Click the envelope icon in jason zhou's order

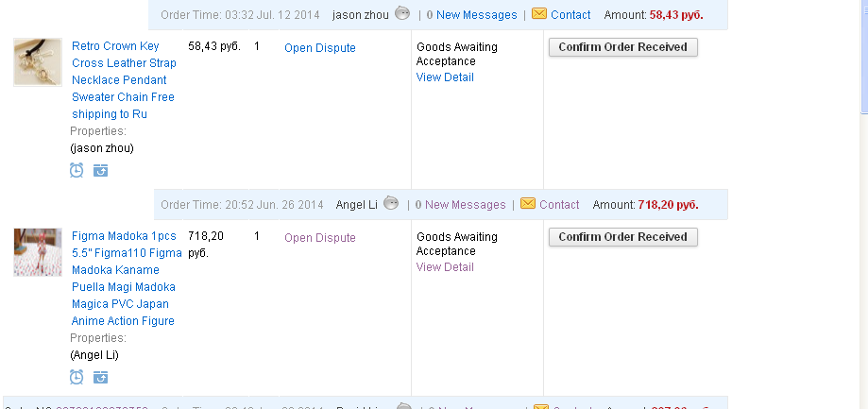click(539, 14)
